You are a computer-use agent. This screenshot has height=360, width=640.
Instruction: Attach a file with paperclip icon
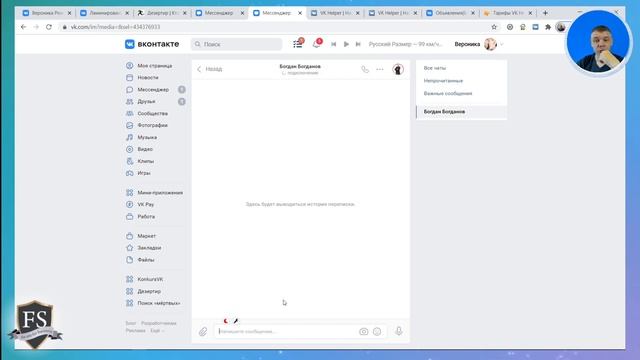pos(203,331)
